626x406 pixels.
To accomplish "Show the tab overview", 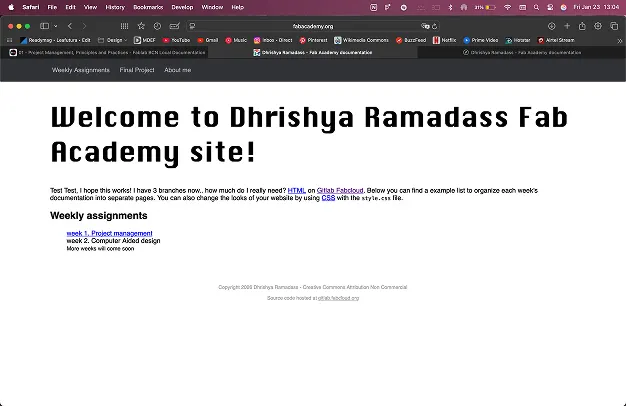I will tap(614, 26).
